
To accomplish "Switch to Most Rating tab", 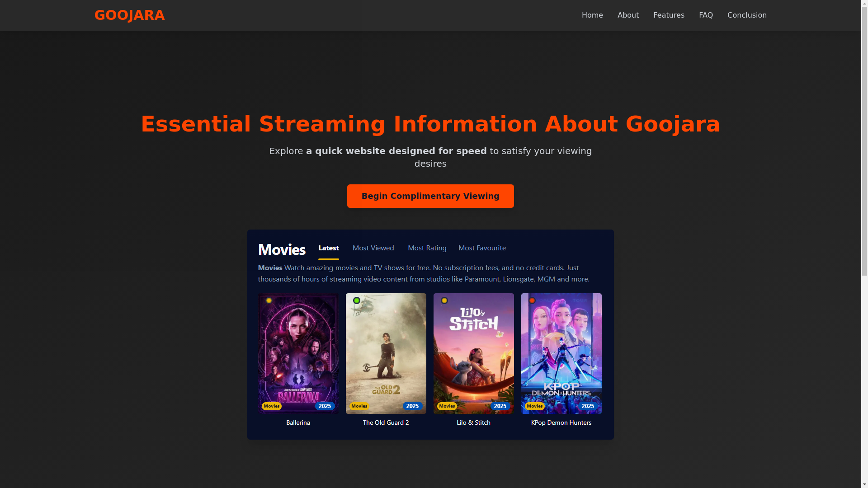I will 427,248.
